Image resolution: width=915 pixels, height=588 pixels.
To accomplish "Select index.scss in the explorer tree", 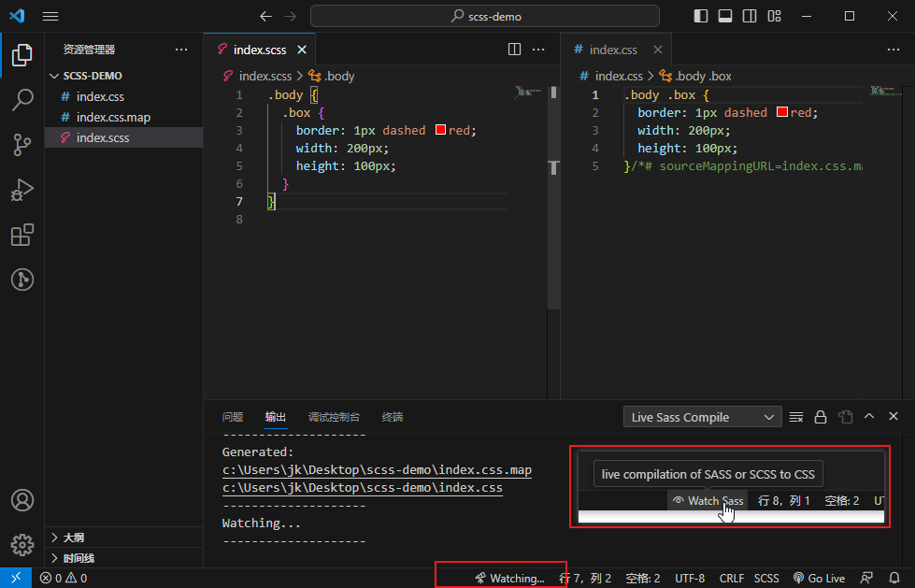I will (x=123, y=137).
